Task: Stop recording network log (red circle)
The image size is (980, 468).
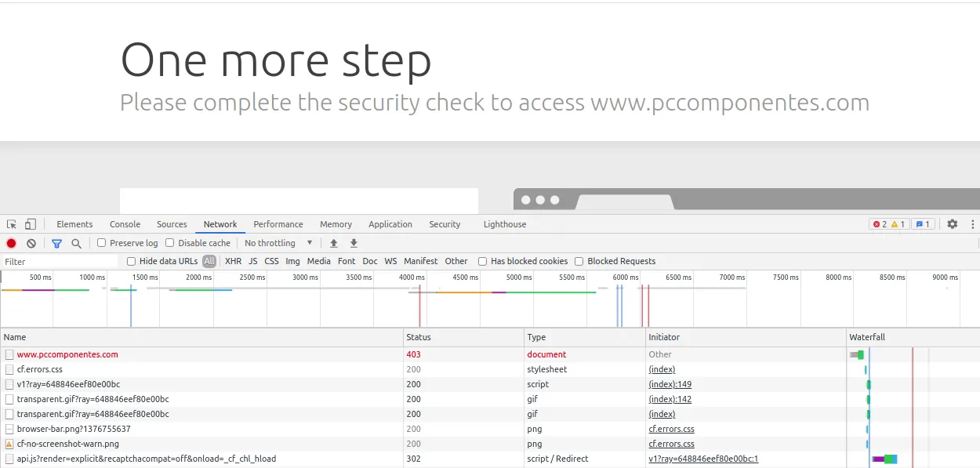Action: coord(12,244)
